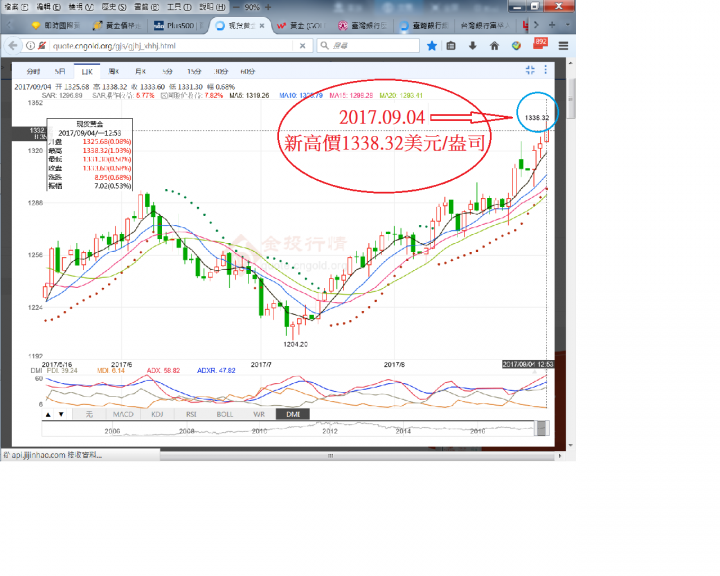Switch to the first diamond-icon tab
This screenshot has height=576, width=720.
(x=56, y=26)
